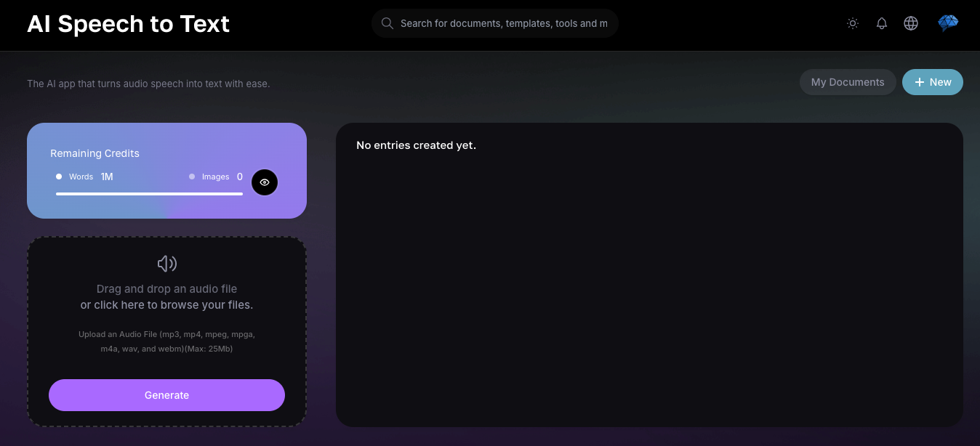Click the purple Generate button
Viewport: 980px width, 446px height.
[166, 395]
